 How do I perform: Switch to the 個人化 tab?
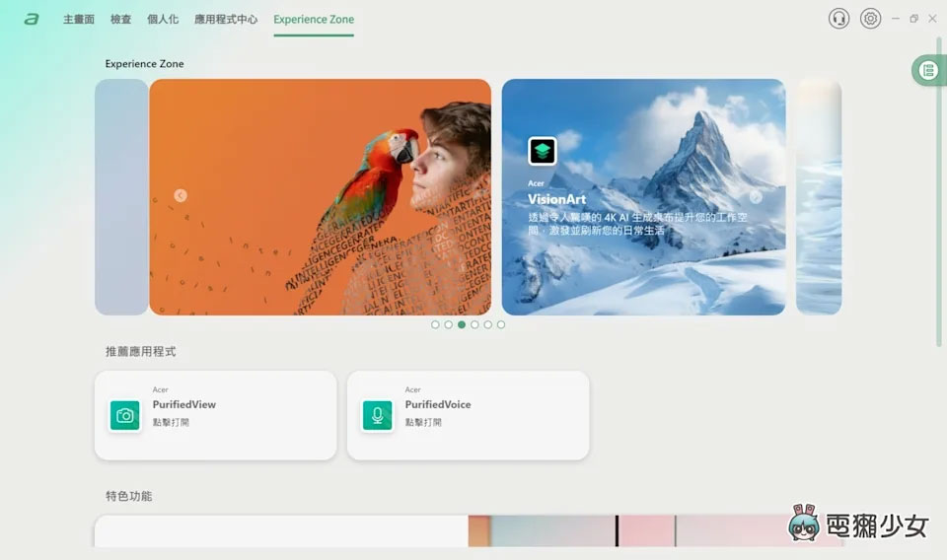point(163,19)
